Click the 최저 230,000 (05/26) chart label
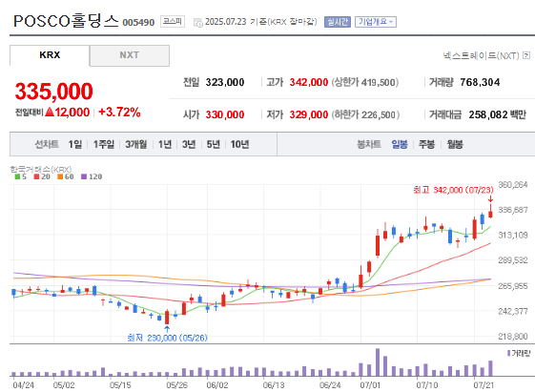Image resolution: width=535 pixels, height=392 pixels. tap(167, 338)
